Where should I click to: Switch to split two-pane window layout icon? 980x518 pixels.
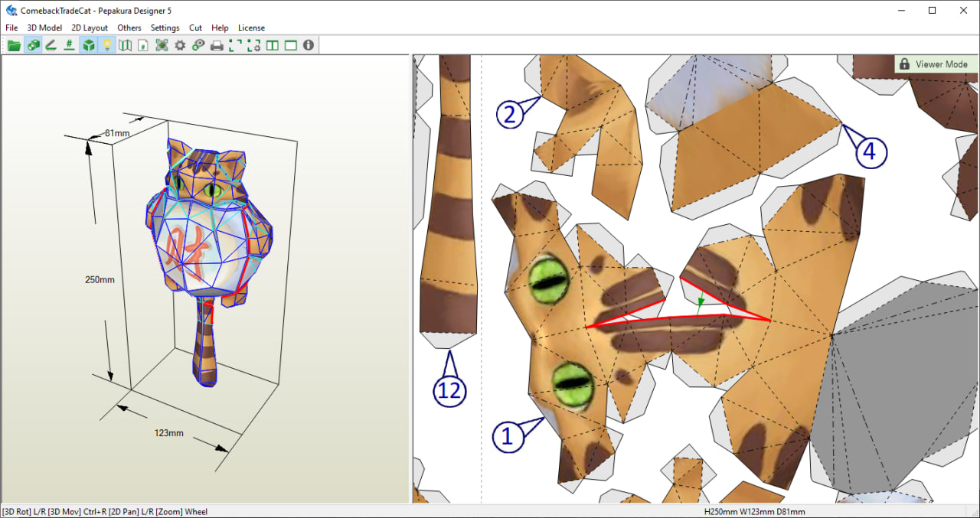point(272,45)
